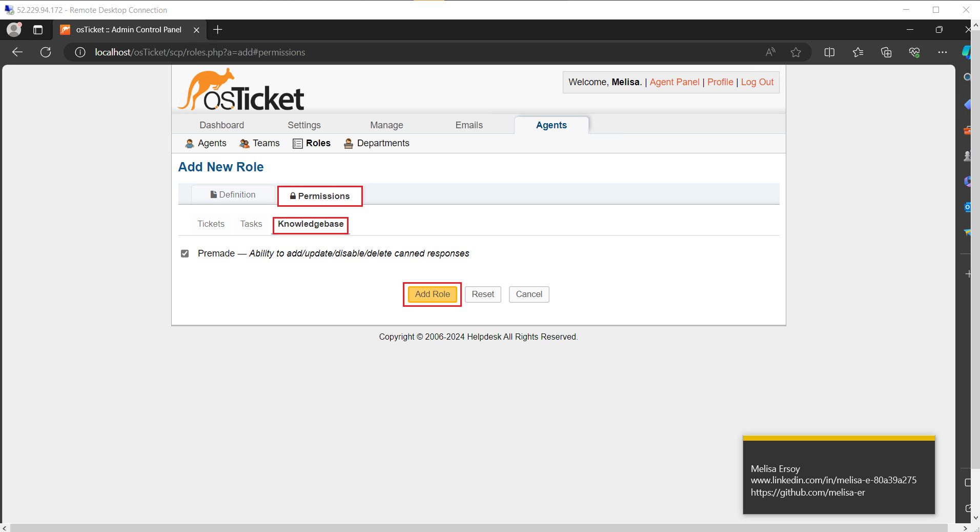Screen dimensions: 980x532
Task: Click the Add Role button
Action: click(433, 294)
